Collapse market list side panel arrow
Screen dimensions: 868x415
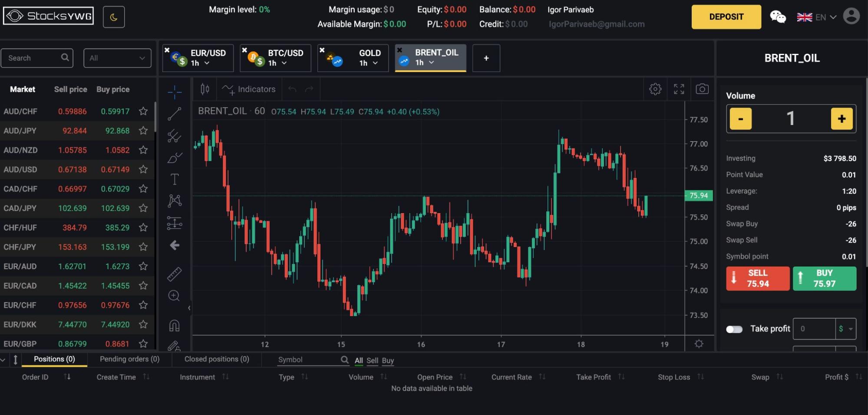point(189,308)
